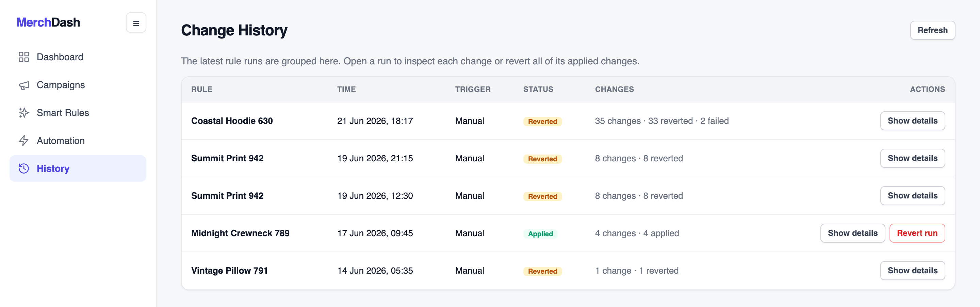This screenshot has width=980, height=307.
Task: Click the History clock icon
Action: point(23,168)
